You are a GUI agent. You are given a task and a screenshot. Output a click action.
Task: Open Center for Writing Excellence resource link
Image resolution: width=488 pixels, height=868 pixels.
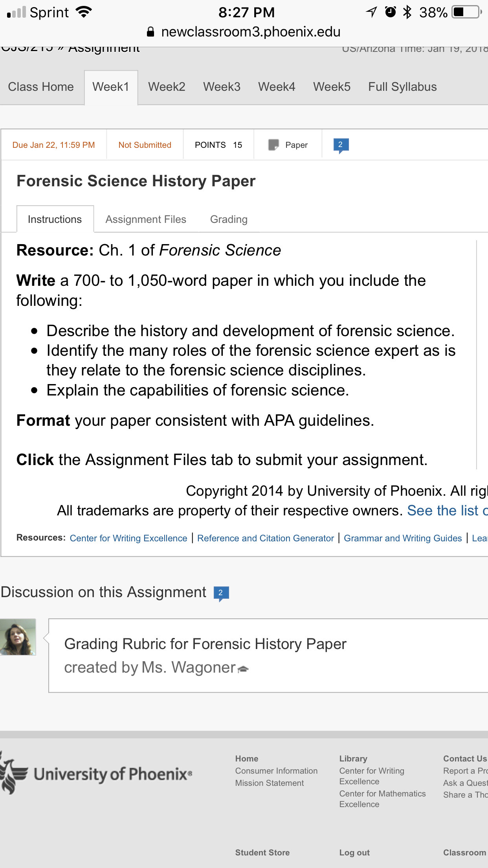(x=128, y=538)
